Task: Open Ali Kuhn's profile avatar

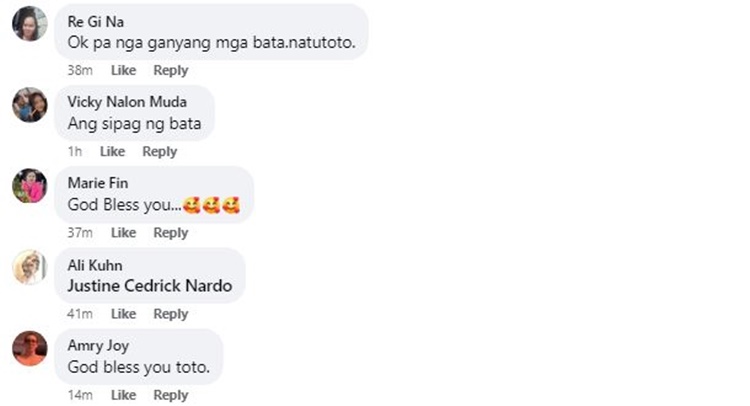Action: pos(30,267)
